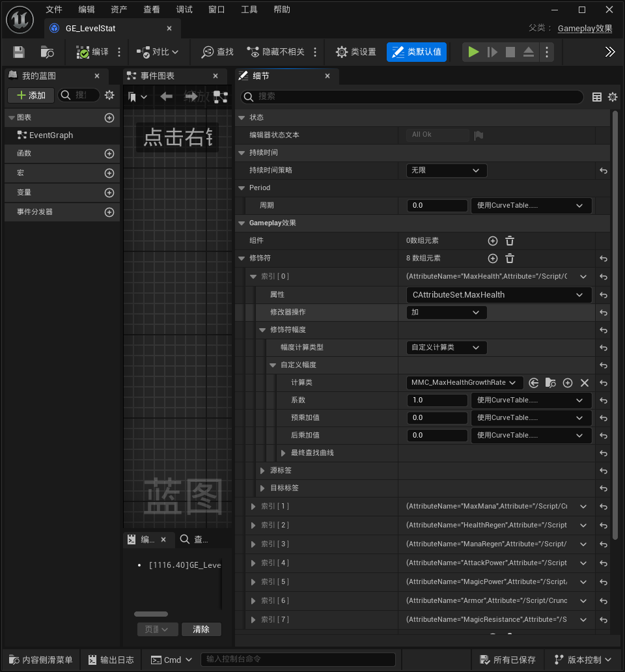This screenshot has height=672, width=625.
Task: Open CAttributeSet.MaxHealth attribute dropdown
Action: point(499,295)
